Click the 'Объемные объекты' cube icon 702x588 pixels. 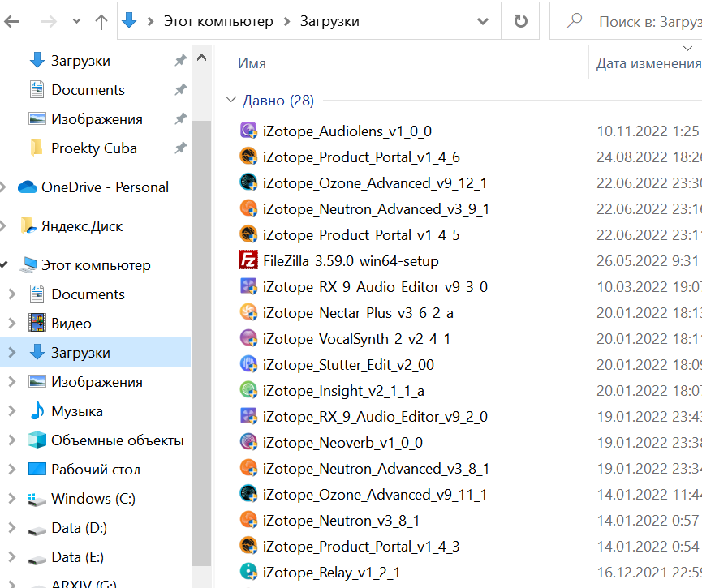pyautogui.click(x=37, y=440)
